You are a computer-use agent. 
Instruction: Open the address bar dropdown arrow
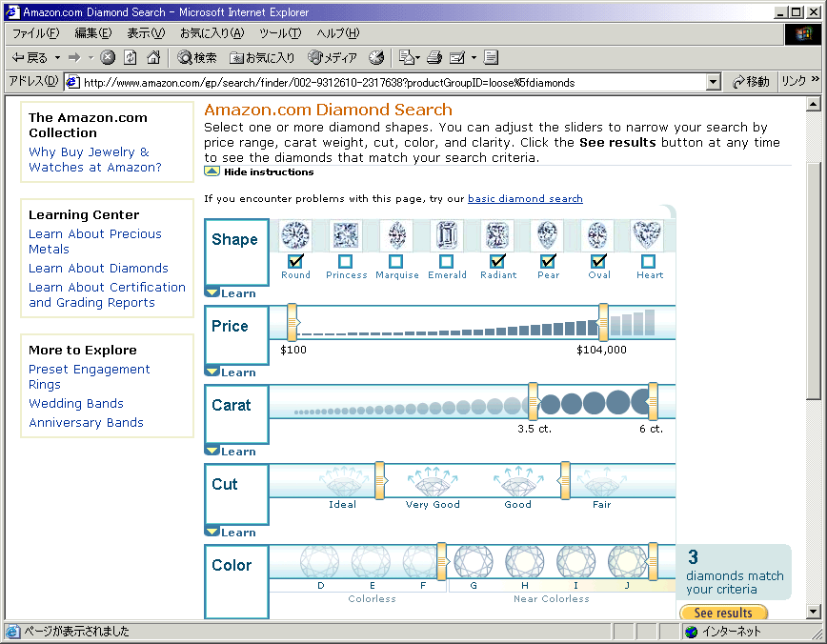click(x=713, y=82)
